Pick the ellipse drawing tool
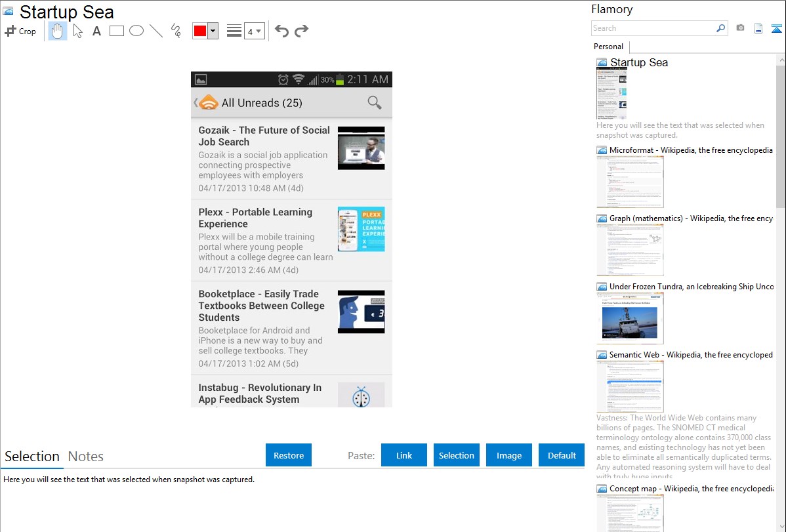Image resolution: width=786 pixels, height=532 pixels. 136,31
